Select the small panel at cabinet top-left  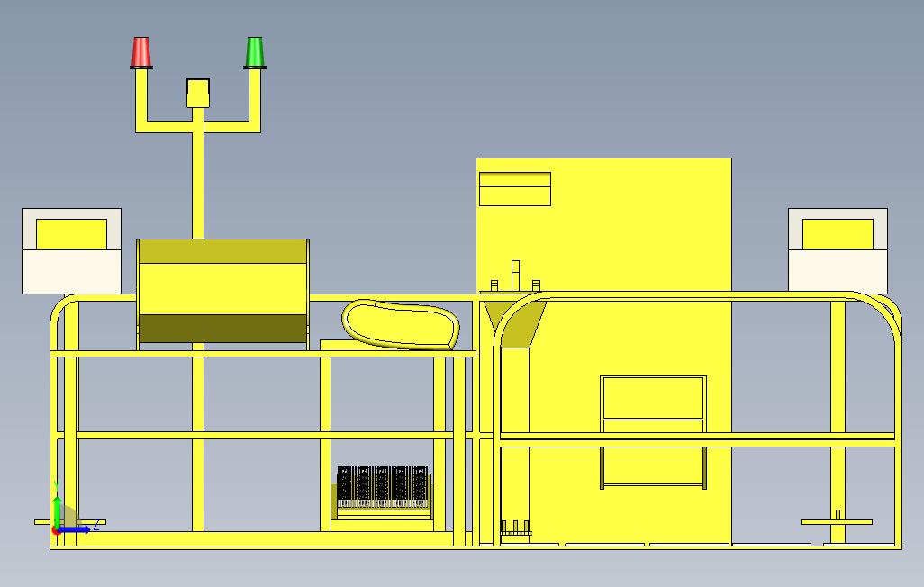[x=515, y=189]
